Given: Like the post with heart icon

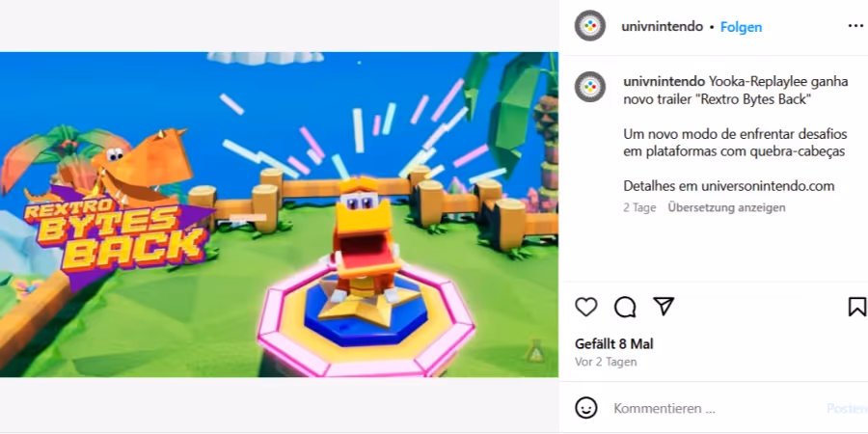Looking at the screenshot, I should point(586,307).
